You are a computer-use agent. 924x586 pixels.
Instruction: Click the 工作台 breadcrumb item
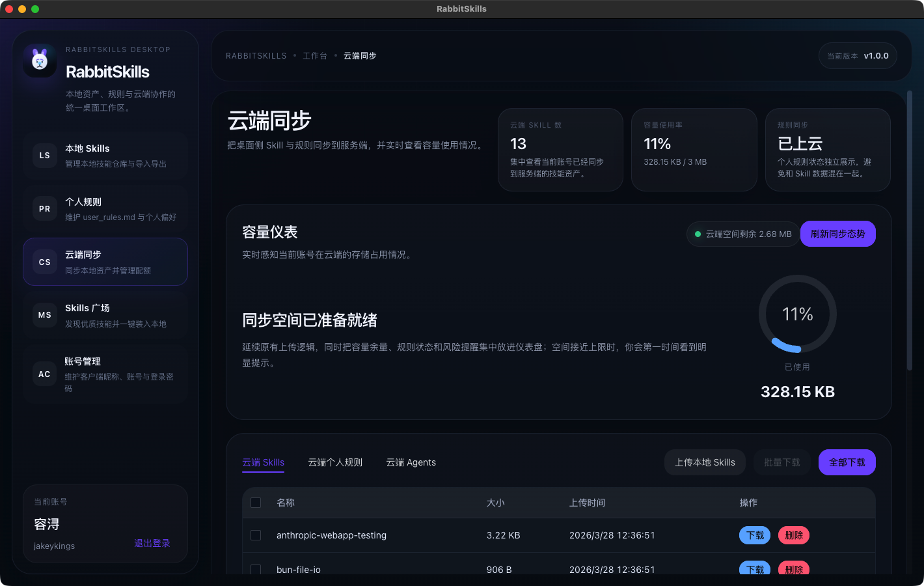315,56
